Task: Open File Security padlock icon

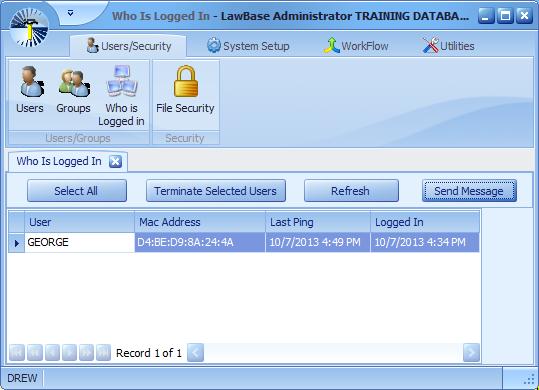Action: (x=185, y=90)
